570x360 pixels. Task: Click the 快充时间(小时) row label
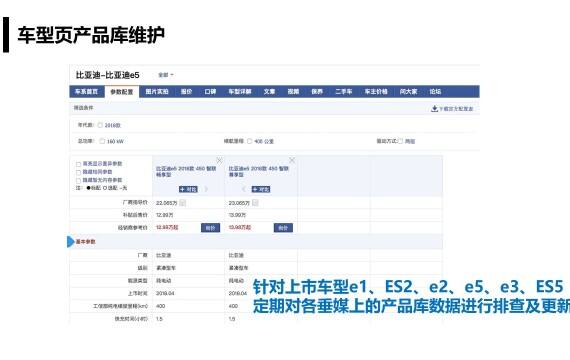[x=131, y=319]
